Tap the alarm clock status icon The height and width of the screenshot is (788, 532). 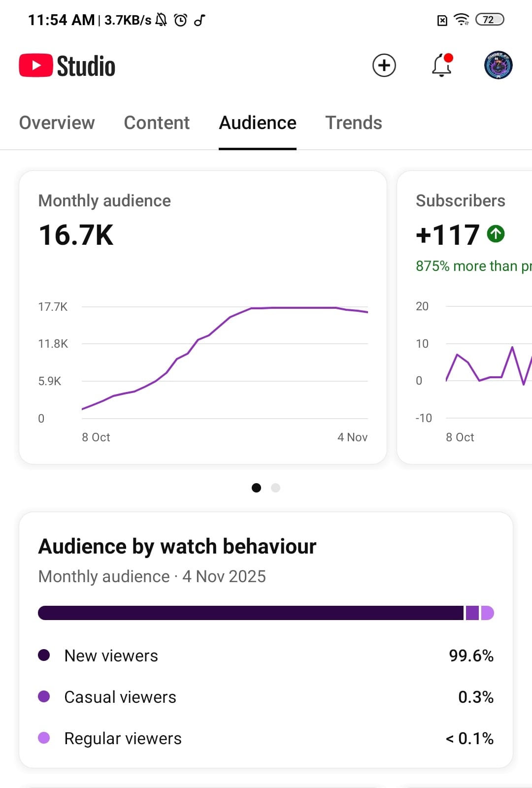click(181, 20)
